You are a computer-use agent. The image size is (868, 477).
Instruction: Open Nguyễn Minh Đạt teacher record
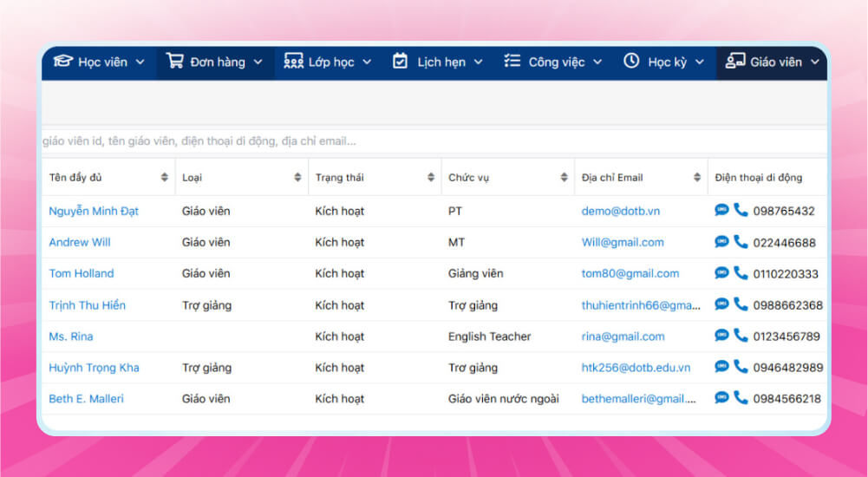[x=94, y=211]
